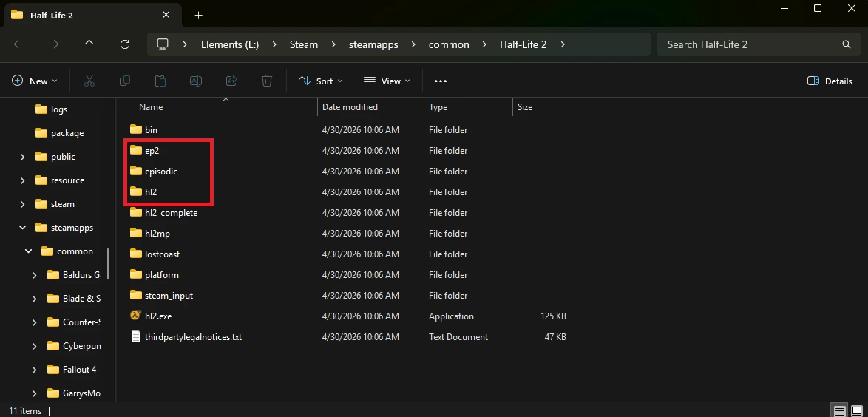868x417 pixels.
Task: Select the hl2_complete folder name
Action: pos(171,213)
